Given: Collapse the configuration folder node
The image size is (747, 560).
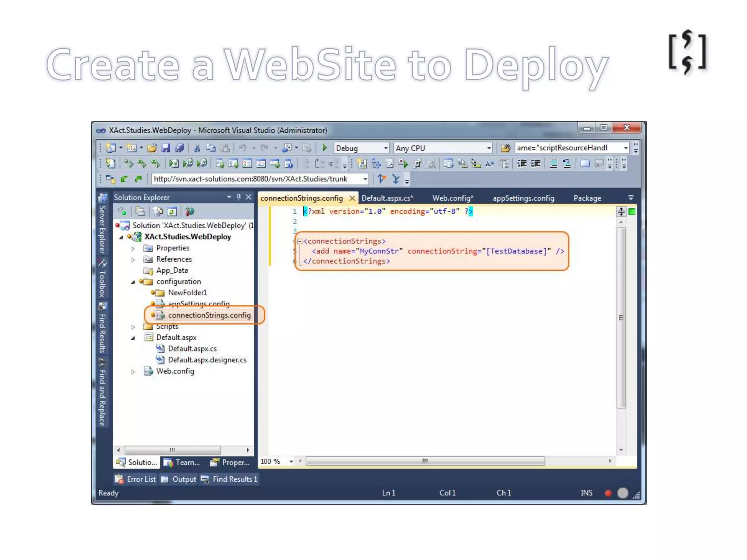Looking at the screenshot, I should tap(133, 282).
